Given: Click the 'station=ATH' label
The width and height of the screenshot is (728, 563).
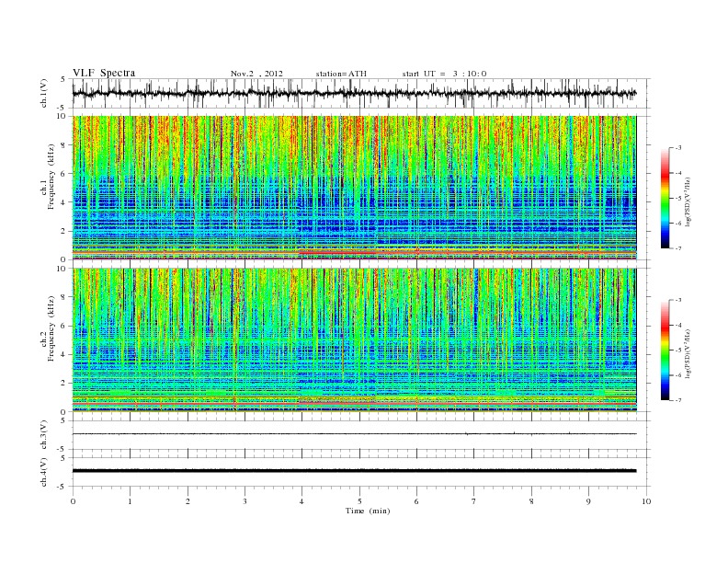Looking at the screenshot, I should coord(341,74).
